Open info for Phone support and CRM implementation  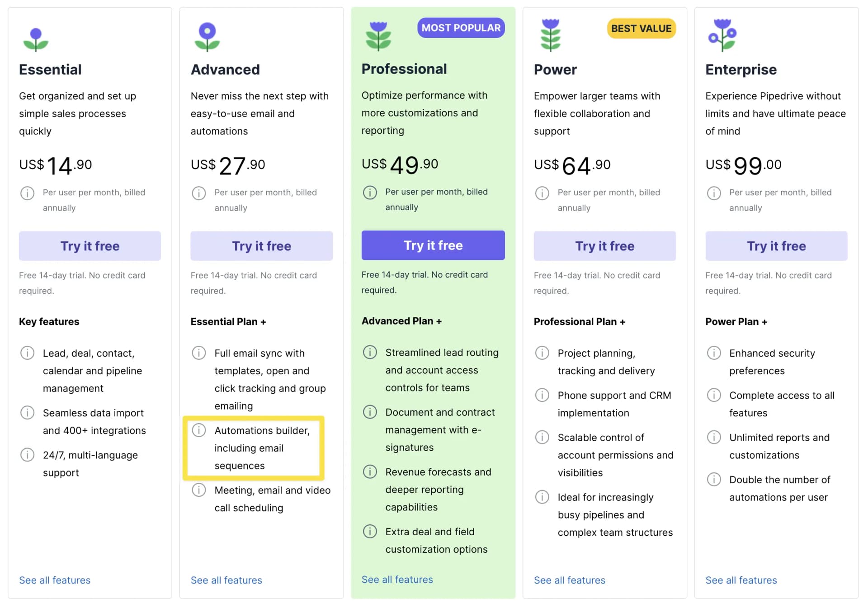542,395
